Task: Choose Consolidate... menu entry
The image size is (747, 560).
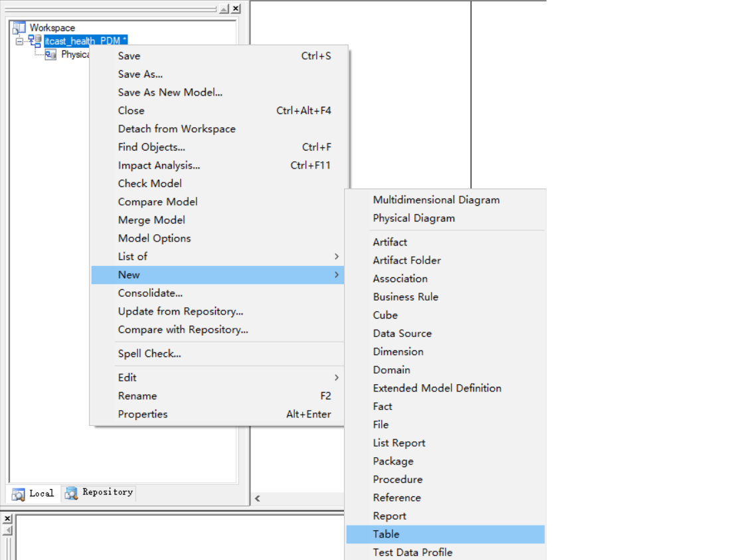Action: tap(218, 293)
